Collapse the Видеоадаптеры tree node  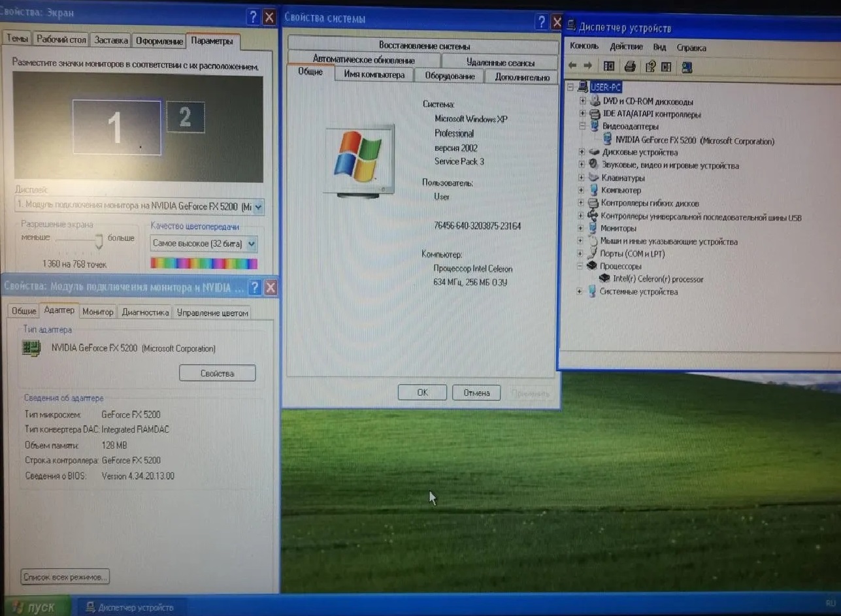click(582, 126)
